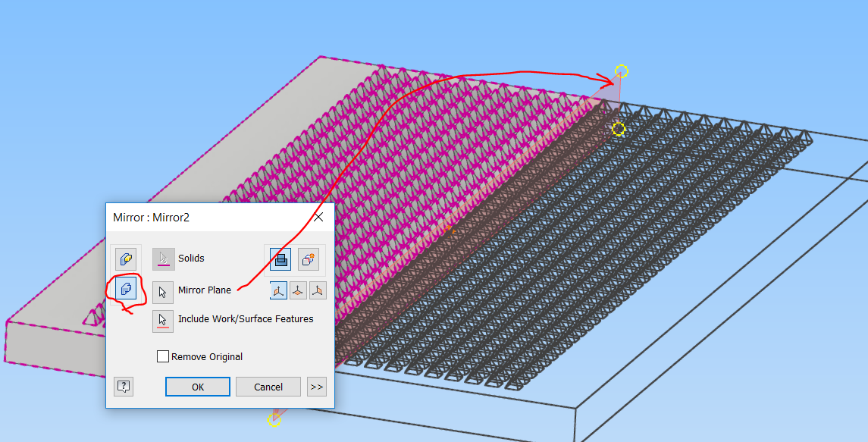Select the first plane orientation icon
This screenshot has width=868, height=442.
click(x=277, y=290)
